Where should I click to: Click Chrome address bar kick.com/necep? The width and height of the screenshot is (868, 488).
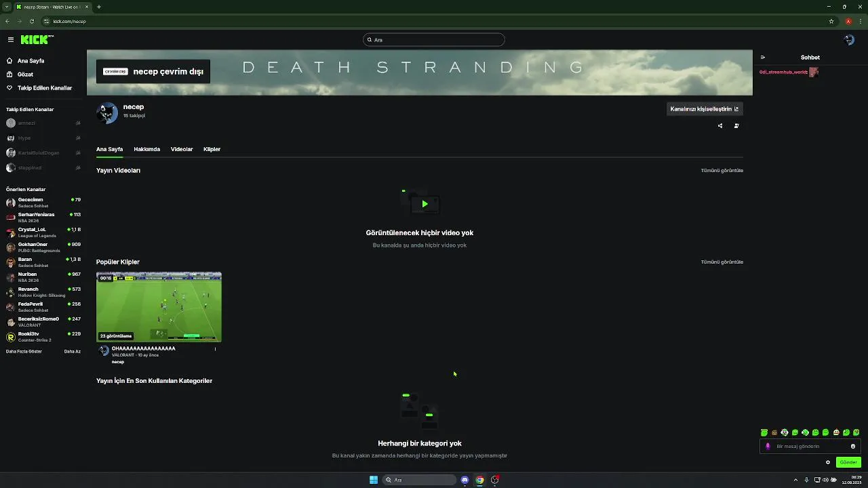pyautogui.click(x=69, y=21)
